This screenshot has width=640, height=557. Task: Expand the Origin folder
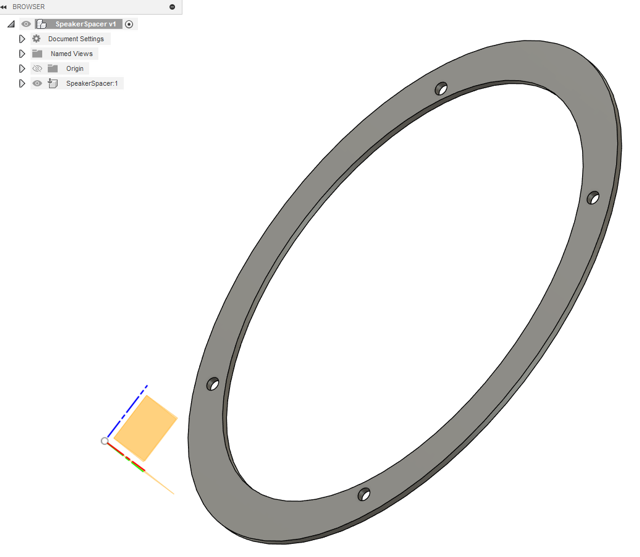tap(22, 69)
